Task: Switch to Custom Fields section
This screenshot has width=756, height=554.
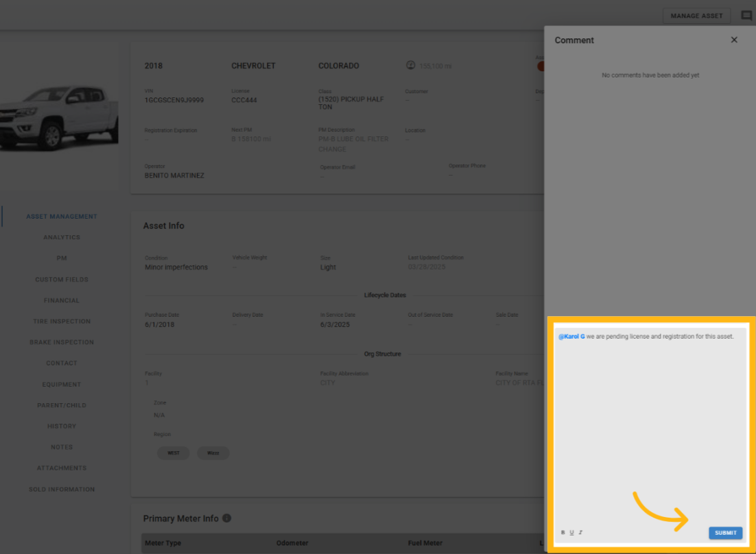Action: [62, 280]
